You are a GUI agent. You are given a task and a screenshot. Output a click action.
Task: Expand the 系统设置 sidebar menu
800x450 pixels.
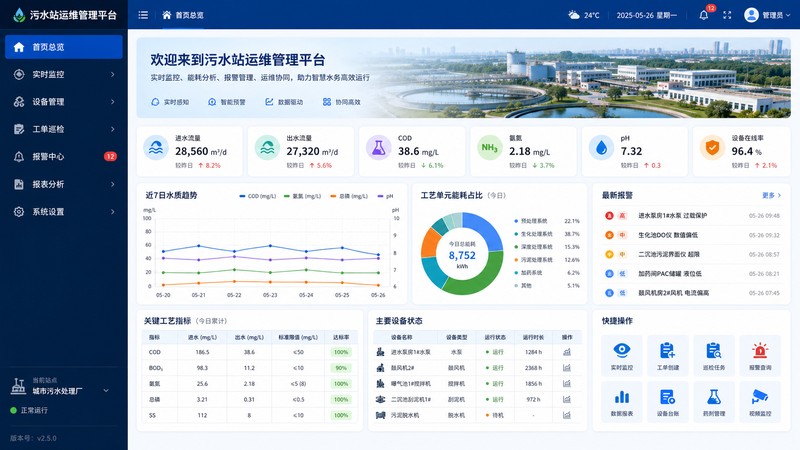(64, 212)
